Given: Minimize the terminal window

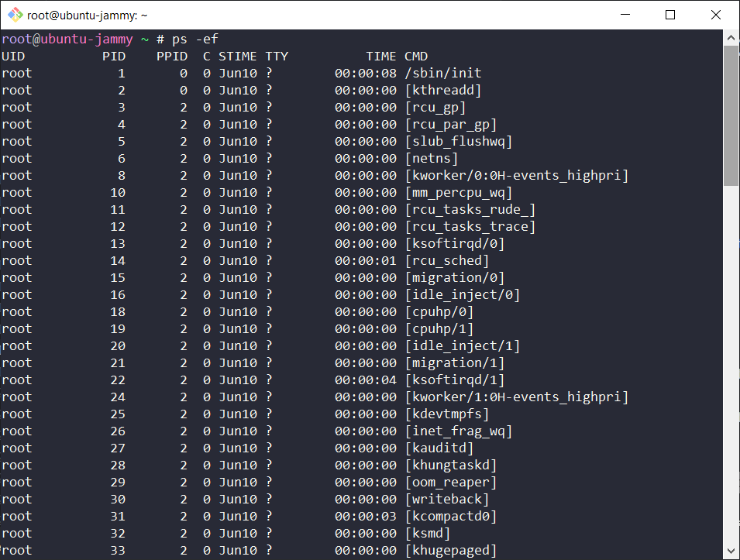Looking at the screenshot, I should pyautogui.click(x=626, y=15).
